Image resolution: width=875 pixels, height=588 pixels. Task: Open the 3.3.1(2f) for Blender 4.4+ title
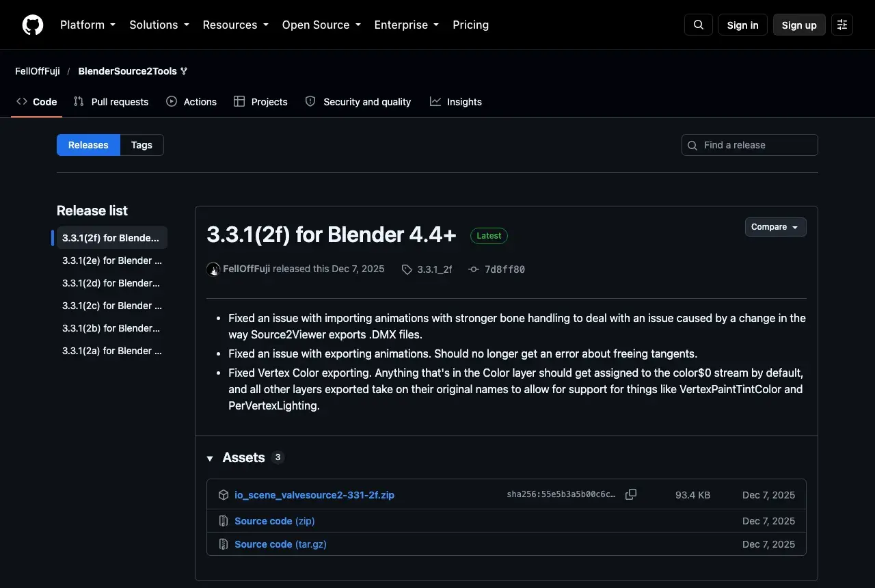332,235
